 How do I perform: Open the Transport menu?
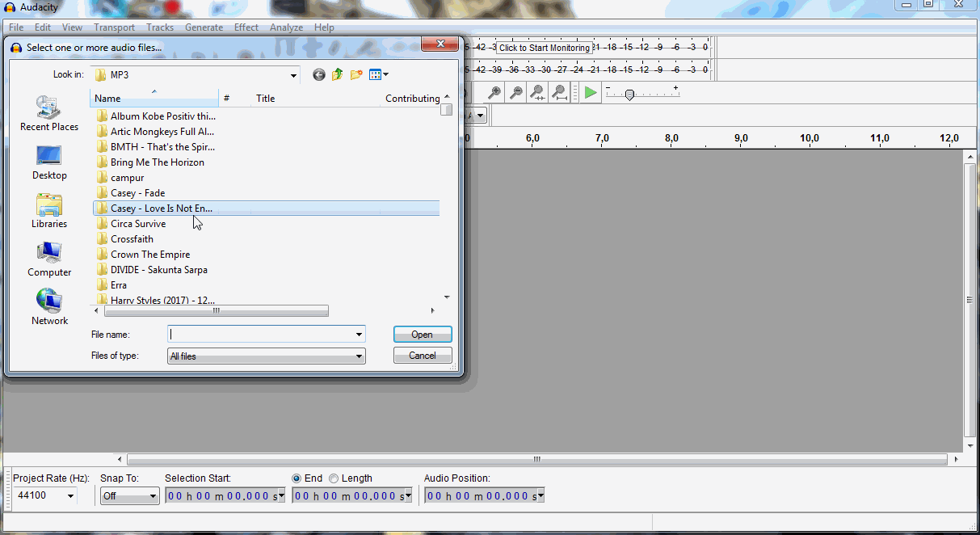click(x=114, y=27)
